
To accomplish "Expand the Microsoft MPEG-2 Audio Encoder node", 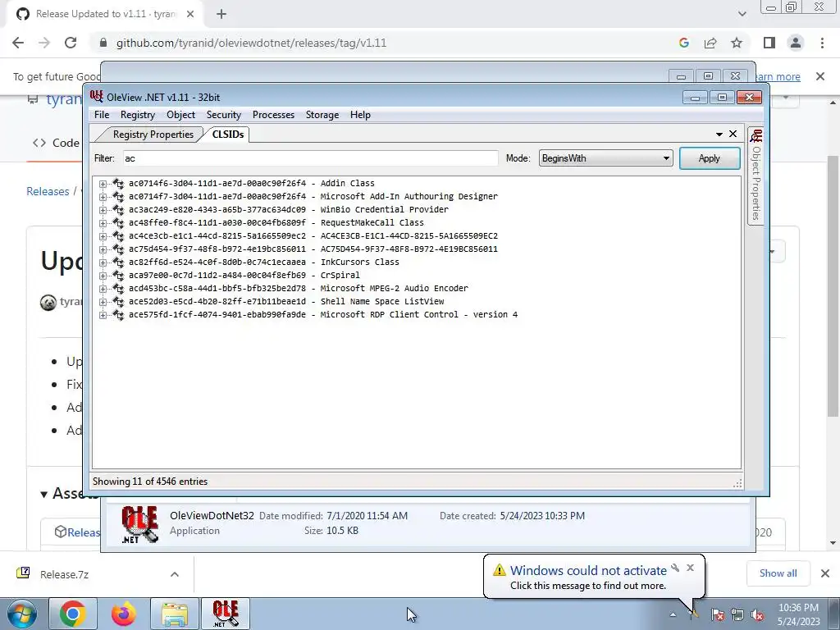I will [103, 289].
